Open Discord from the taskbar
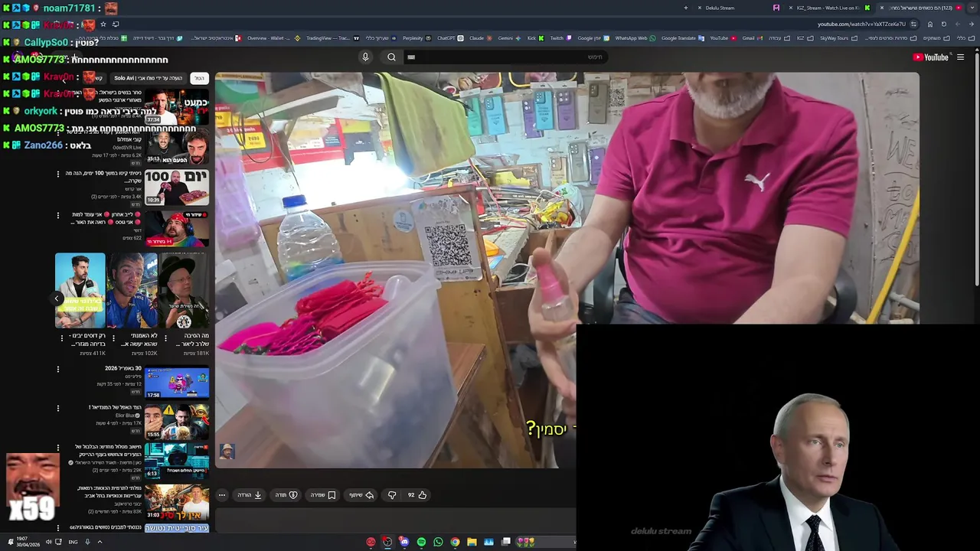The height and width of the screenshot is (551, 980). tap(404, 542)
